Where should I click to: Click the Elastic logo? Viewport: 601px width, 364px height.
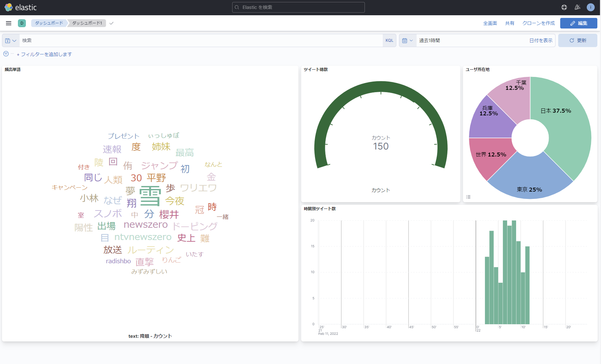(x=21, y=7)
